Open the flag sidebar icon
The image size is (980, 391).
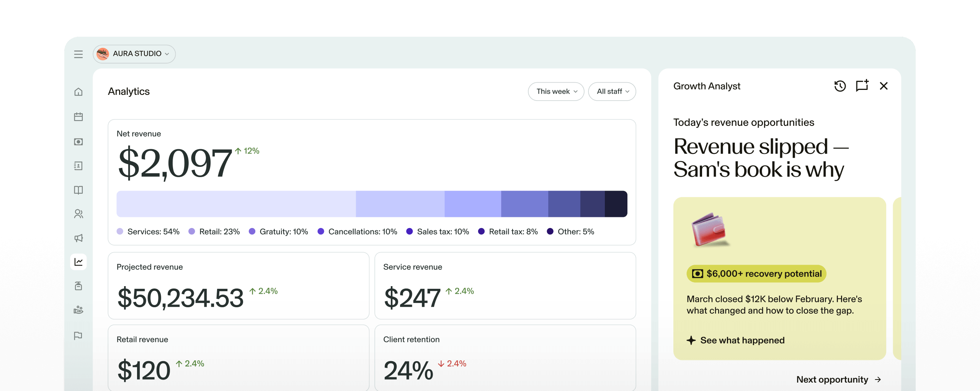(78, 336)
